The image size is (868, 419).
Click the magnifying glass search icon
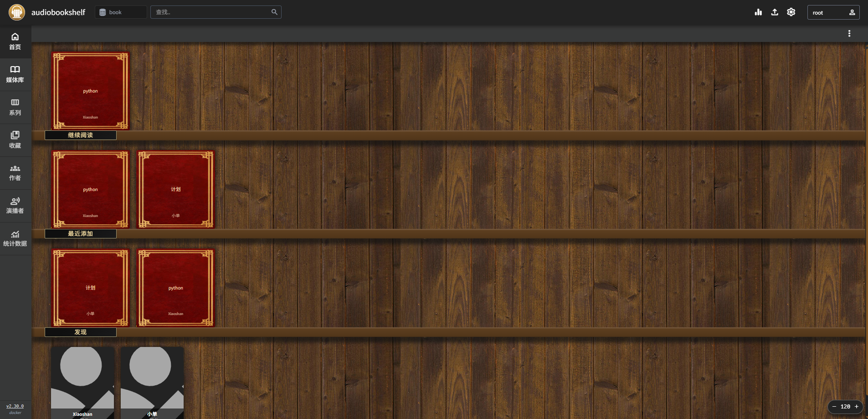pos(274,12)
